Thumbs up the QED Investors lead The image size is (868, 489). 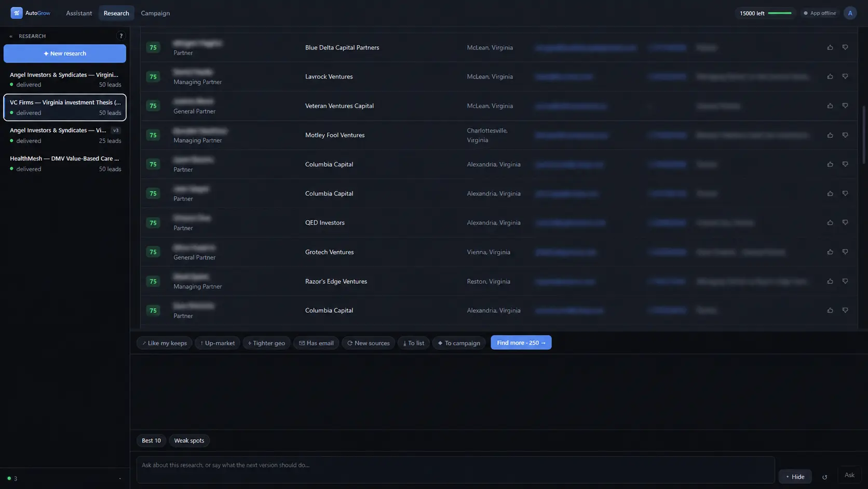(x=830, y=222)
